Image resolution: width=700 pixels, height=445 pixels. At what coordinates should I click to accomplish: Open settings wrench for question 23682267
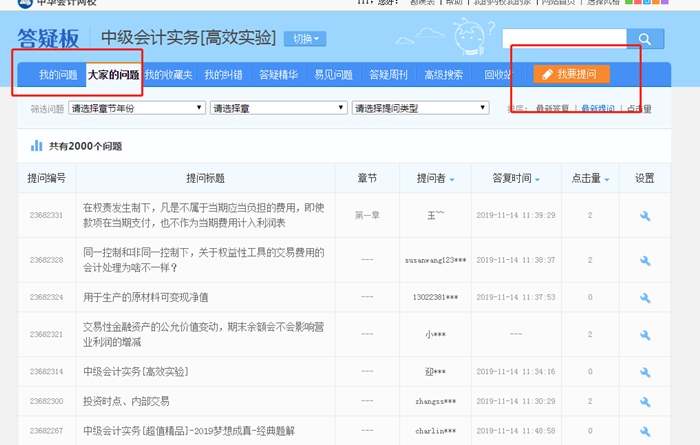click(645, 431)
